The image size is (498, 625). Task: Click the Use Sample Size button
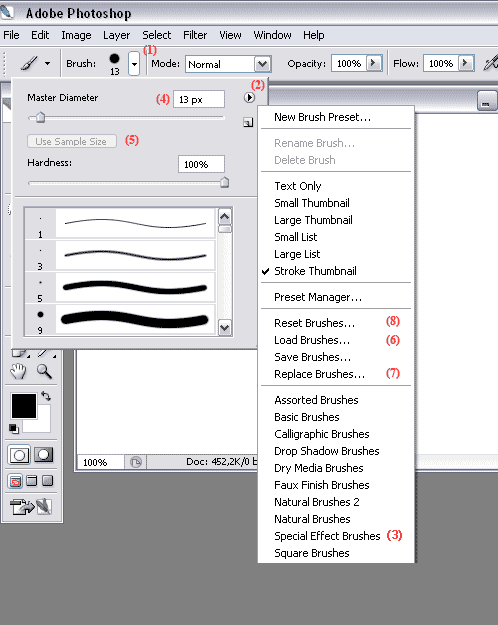pos(72,141)
